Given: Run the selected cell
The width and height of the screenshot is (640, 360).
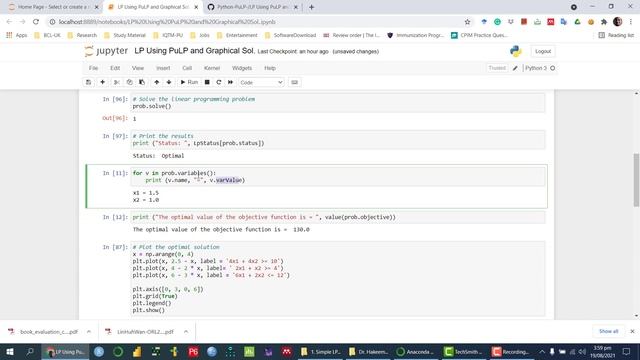Looking at the screenshot, I should point(189,82).
